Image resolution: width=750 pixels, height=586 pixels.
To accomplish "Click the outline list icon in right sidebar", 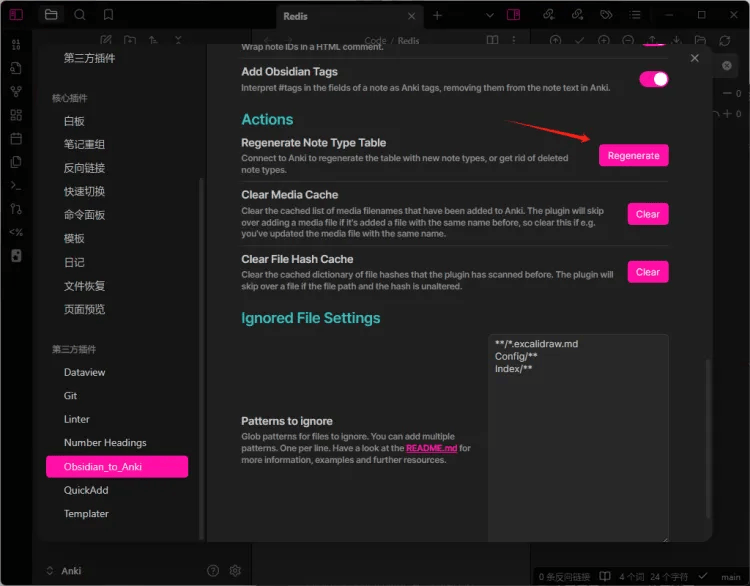I will coord(635,15).
